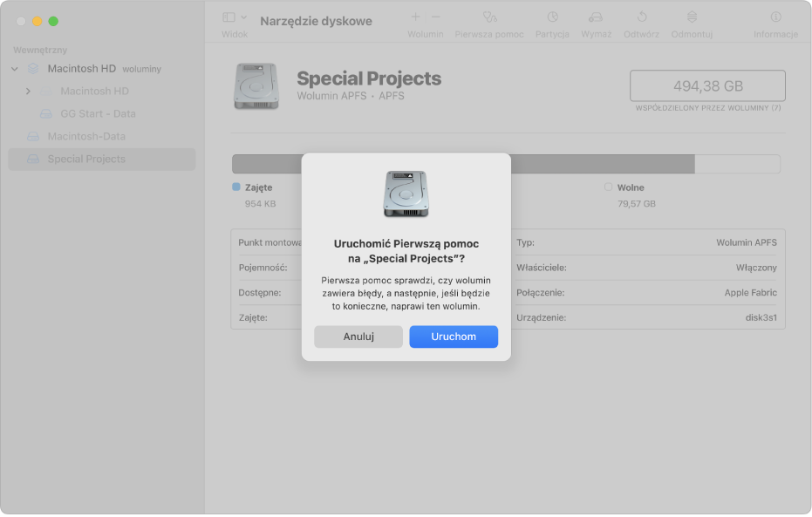Click the shared-by-volumes caption under capacity

point(708,108)
